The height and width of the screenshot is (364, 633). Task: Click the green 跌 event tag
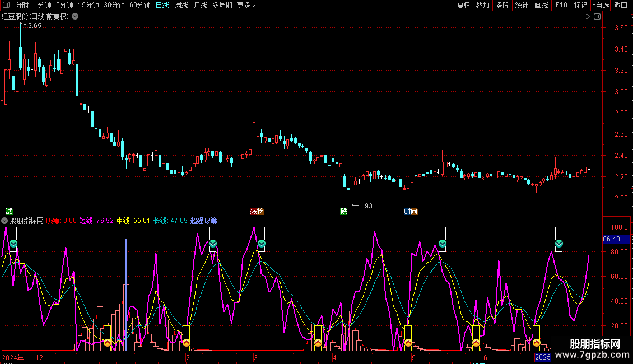pos(343,212)
